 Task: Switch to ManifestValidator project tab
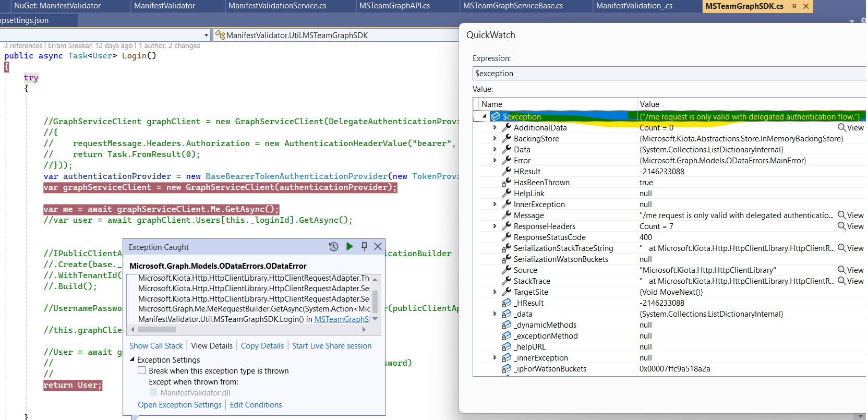[x=164, y=6]
